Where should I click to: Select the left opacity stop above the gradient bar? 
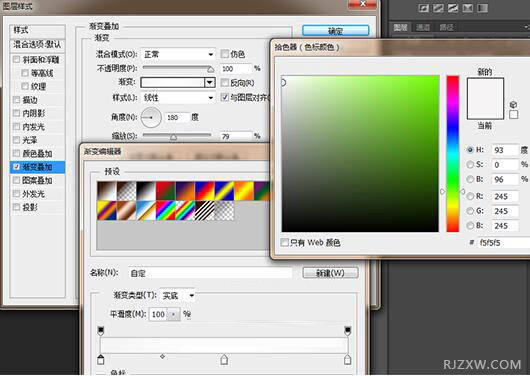click(101, 330)
